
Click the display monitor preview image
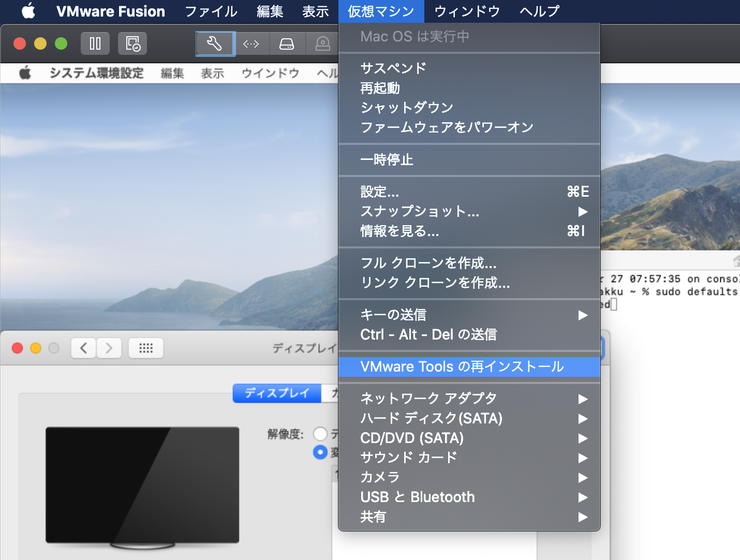point(142,488)
